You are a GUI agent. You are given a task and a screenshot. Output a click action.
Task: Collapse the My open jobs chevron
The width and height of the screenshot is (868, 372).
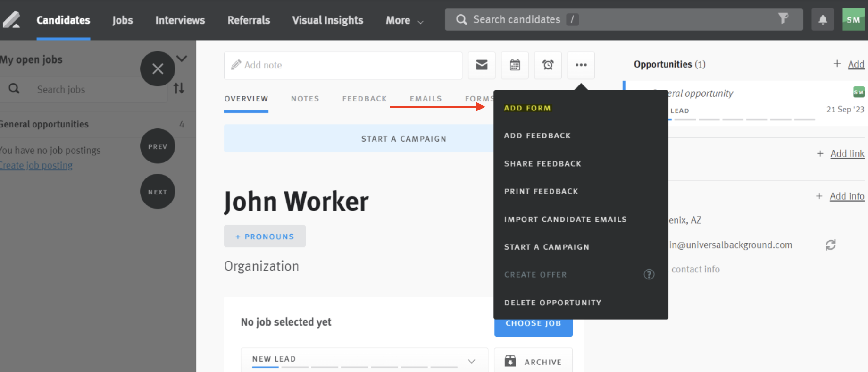(x=182, y=59)
